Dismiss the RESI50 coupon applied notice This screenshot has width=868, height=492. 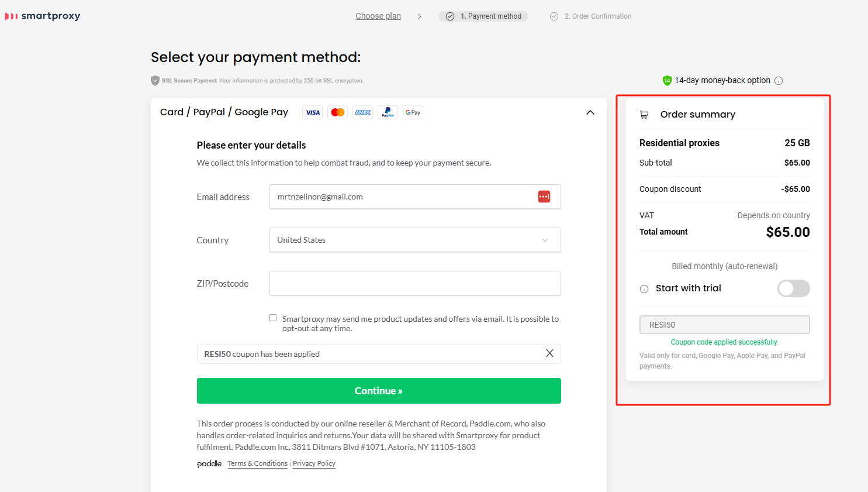549,353
